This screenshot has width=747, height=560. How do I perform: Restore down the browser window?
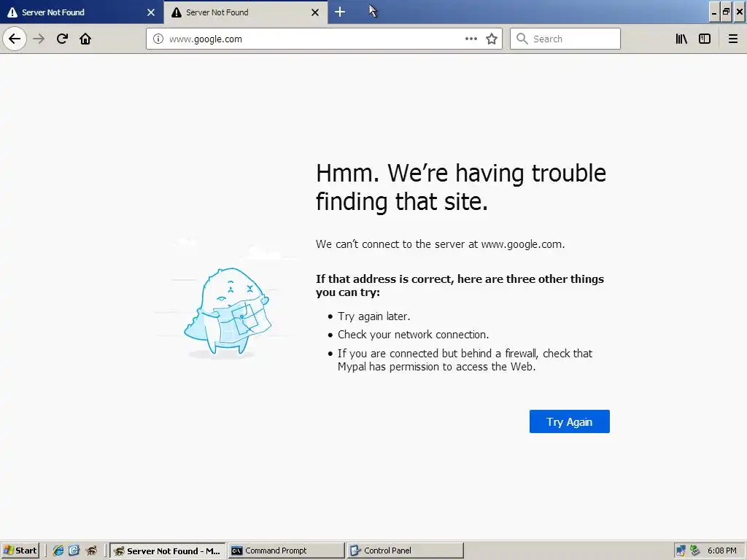point(726,12)
